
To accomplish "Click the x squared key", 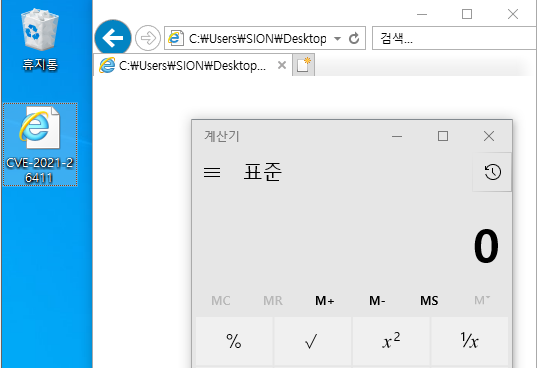I will tap(391, 341).
